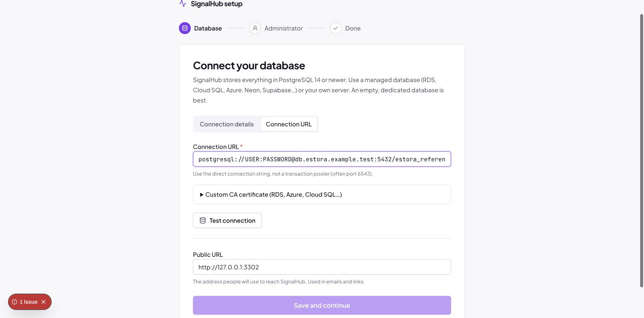Image resolution: width=644 pixels, height=318 pixels.
Task: Click the transaction pooler hint text
Action: (x=283, y=174)
